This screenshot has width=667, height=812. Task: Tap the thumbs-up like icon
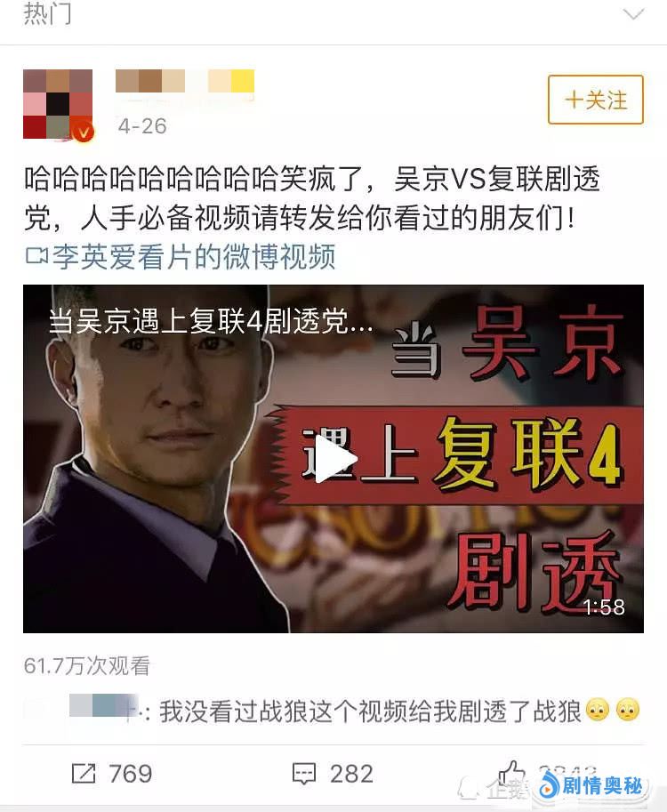510,773
